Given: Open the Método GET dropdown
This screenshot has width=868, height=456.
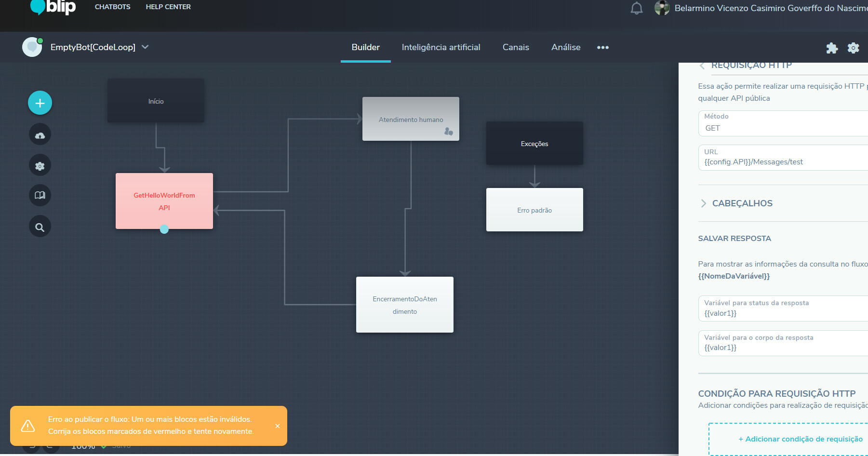Looking at the screenshot, I should 783,123.
